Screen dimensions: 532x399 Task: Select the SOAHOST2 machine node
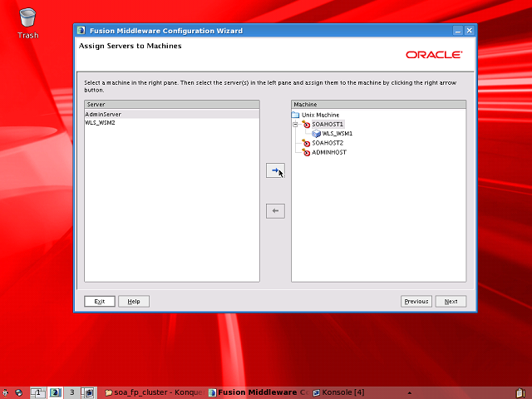click(x=328, y=143)
